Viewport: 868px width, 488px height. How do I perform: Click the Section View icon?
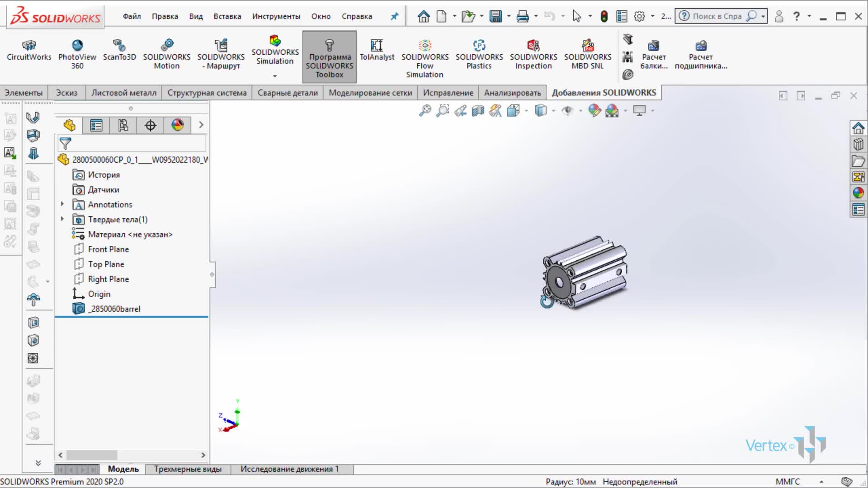click(478, 111)
